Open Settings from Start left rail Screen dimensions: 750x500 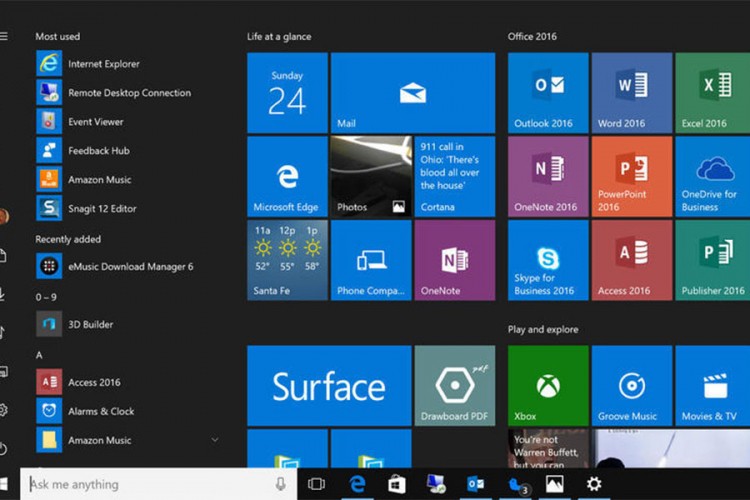point(3,411)
